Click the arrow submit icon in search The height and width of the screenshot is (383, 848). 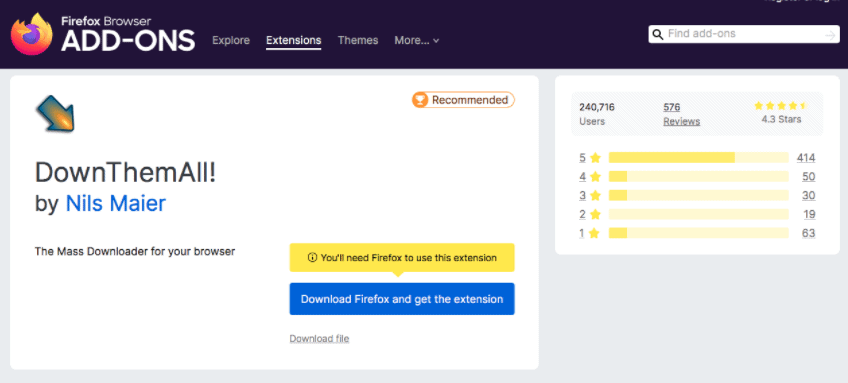tap(830, 35)
